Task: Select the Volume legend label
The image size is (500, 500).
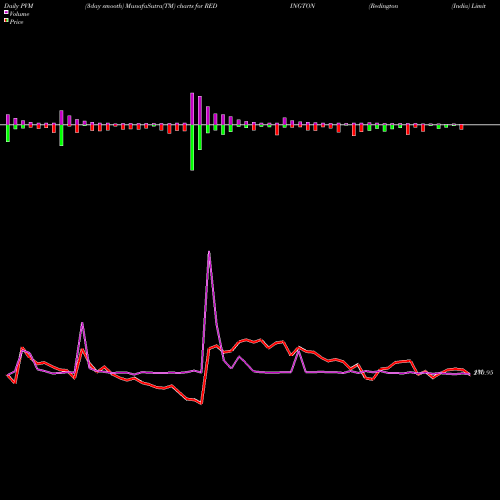Action: (x=19, y=14)
